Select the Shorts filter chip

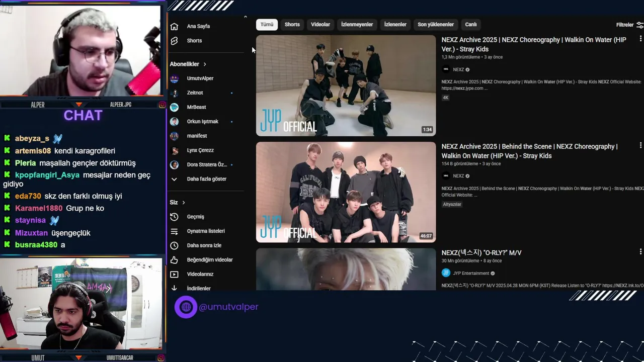pos(292,25)
